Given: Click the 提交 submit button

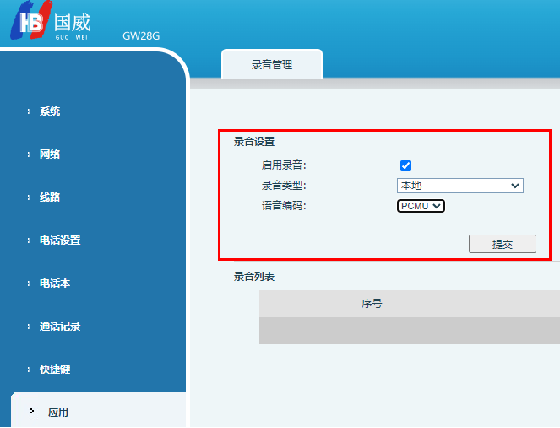Looking at the screenshot, I should pyautogui.click(x=502, y=244).
